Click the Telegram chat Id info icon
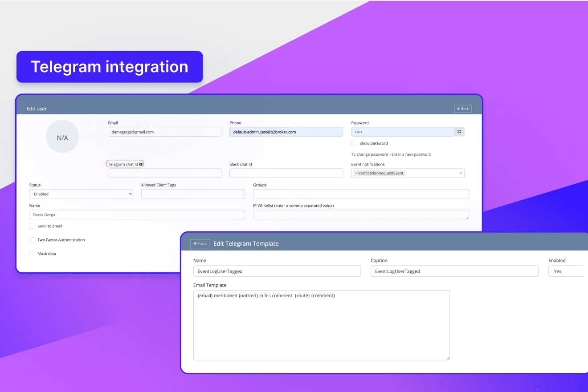Screen dimensions: 588x392 pyautogui.click(x=141, y=164)
